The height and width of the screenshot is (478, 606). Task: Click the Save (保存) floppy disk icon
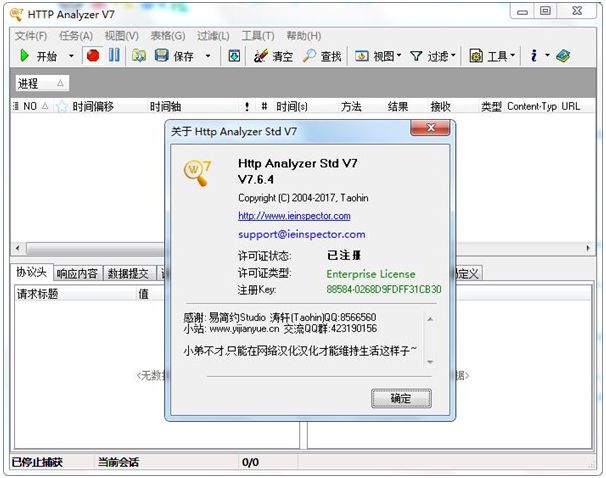click(x=162, y=56)
